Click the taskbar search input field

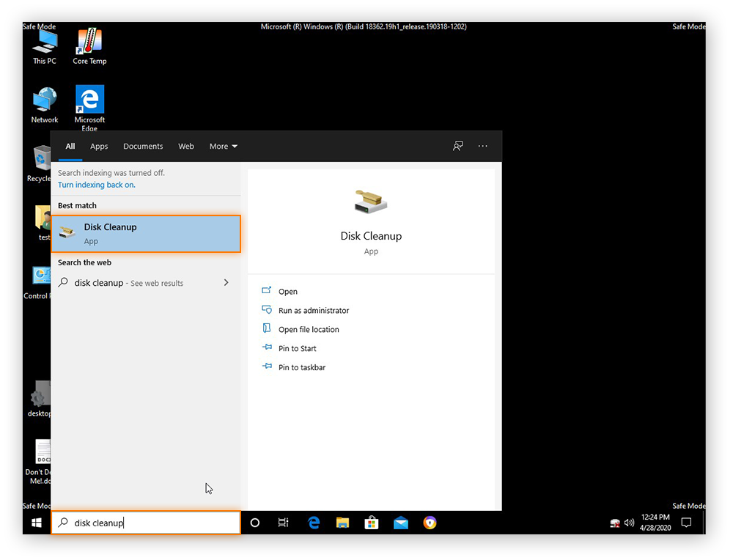coord(146,523)
